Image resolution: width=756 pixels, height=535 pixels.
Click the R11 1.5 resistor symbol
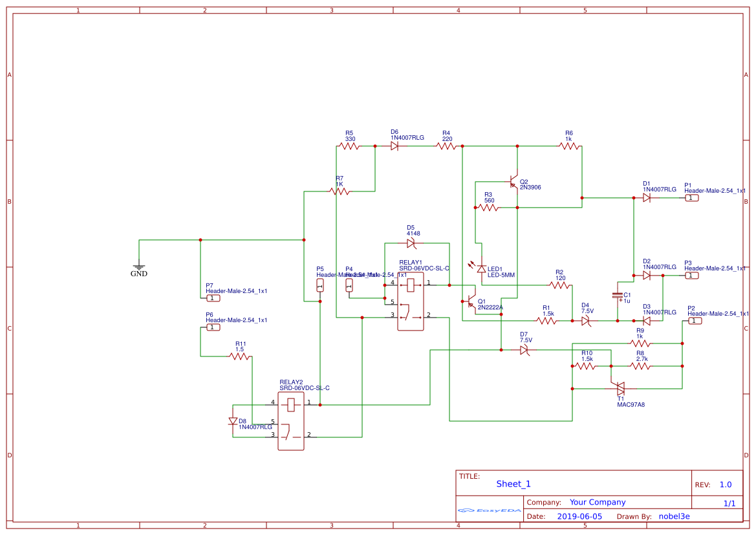click(240, 356)
